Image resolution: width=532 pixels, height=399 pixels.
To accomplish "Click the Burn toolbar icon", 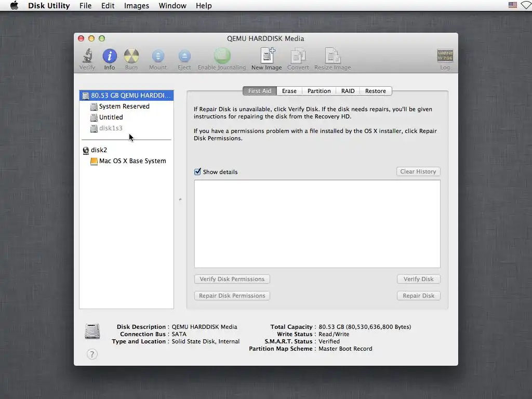I will coord(131,56).
